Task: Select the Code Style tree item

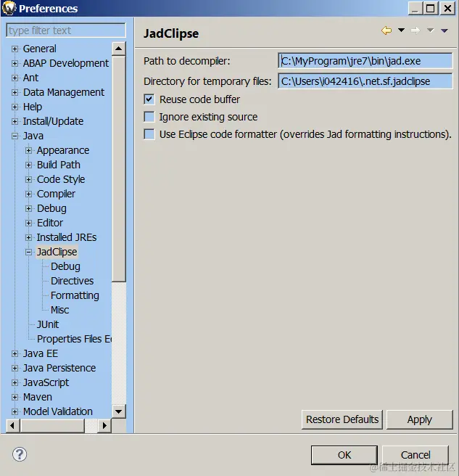Action: 61,179
